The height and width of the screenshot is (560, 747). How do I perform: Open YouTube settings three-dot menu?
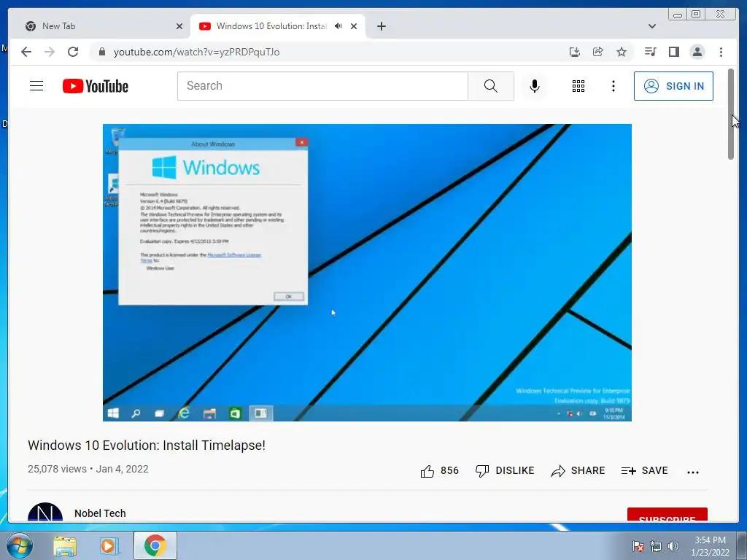(x=613, y=86)
